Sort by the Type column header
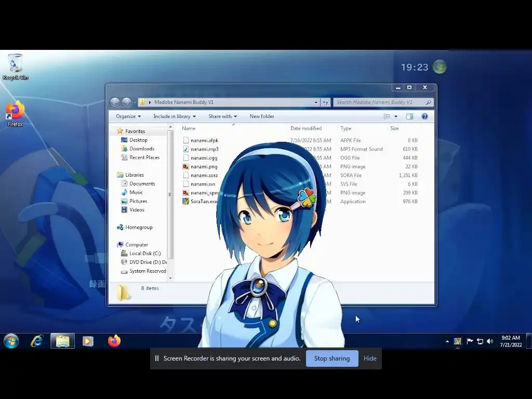Screen dimensions: 532x399 (x=345, y=128)
